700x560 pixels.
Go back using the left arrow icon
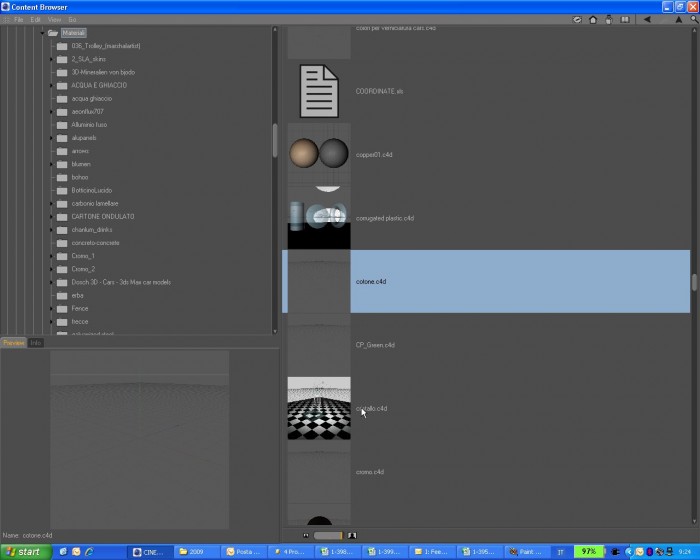647,20
